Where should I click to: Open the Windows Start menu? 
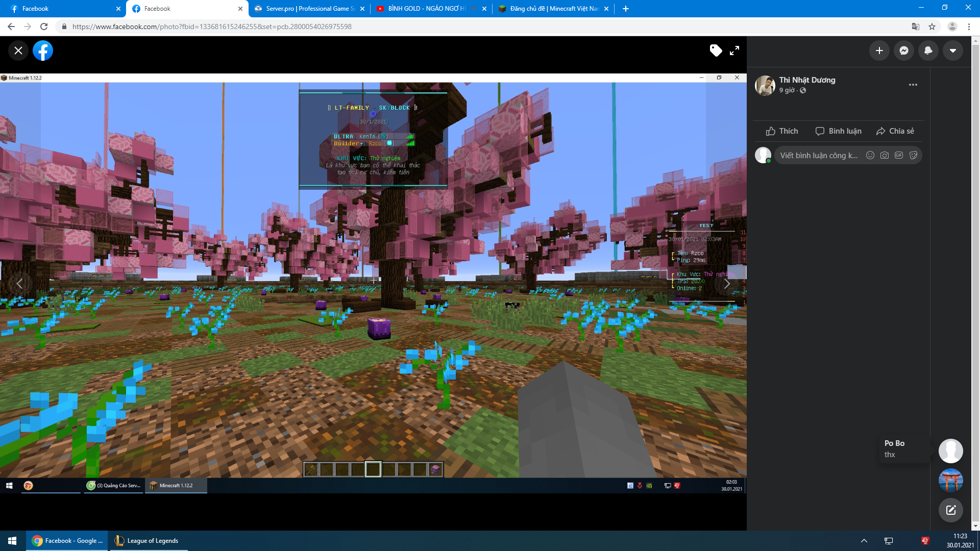click(x=12, y=541)
